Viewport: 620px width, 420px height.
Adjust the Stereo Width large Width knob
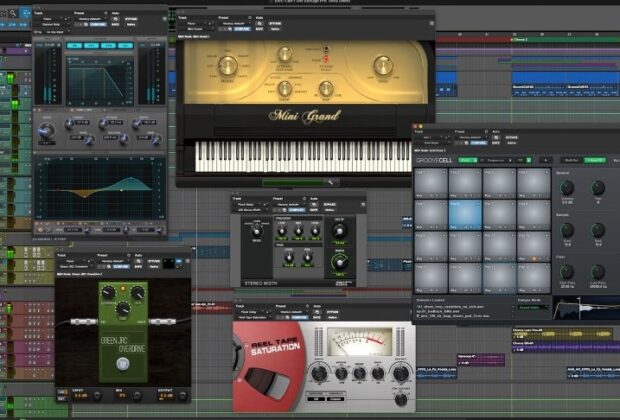coord(339,262)
